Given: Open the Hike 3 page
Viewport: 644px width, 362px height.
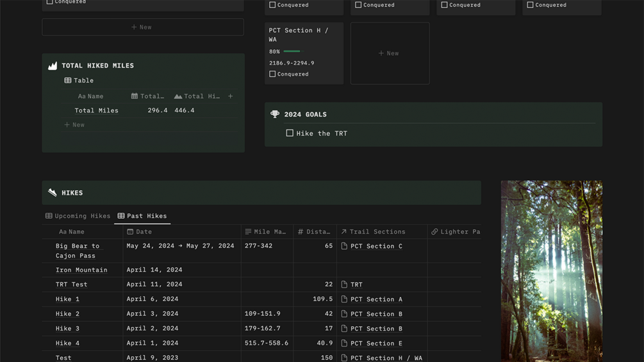Looking at the screenshot, I should tap(67, 328).
